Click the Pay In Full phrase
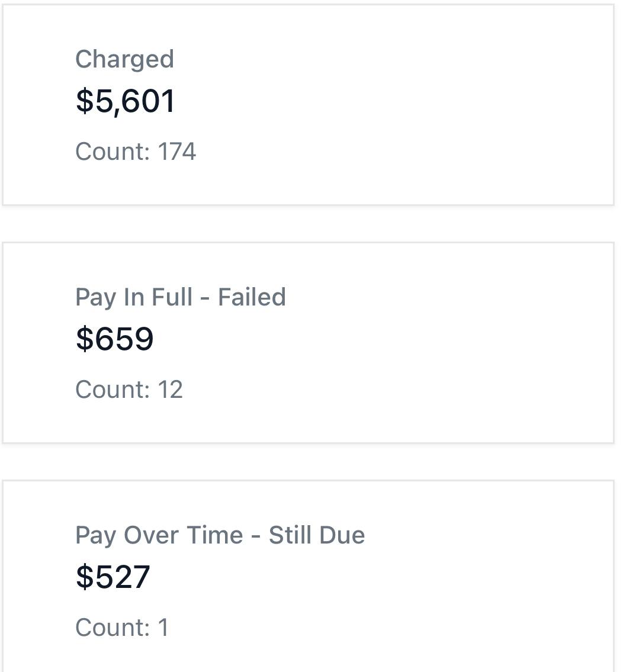Viewport: 623px width, 672px height. pyautogui.click(x=134, y=297)
